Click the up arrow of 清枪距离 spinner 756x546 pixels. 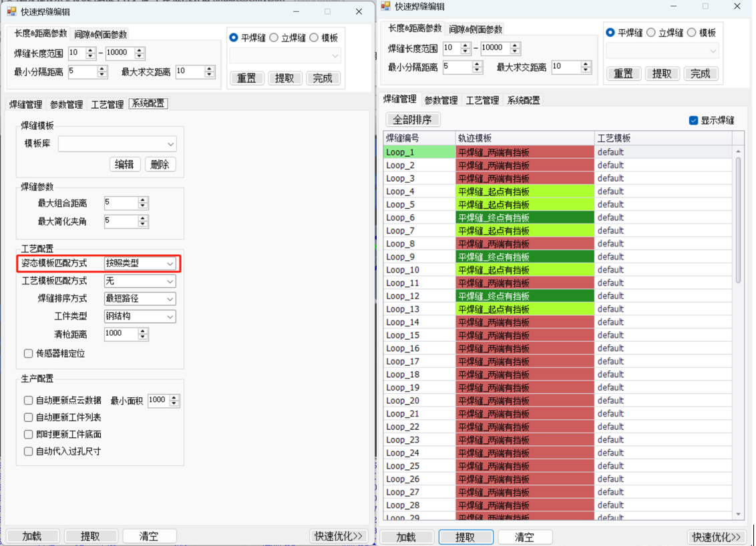pos(142,331)
